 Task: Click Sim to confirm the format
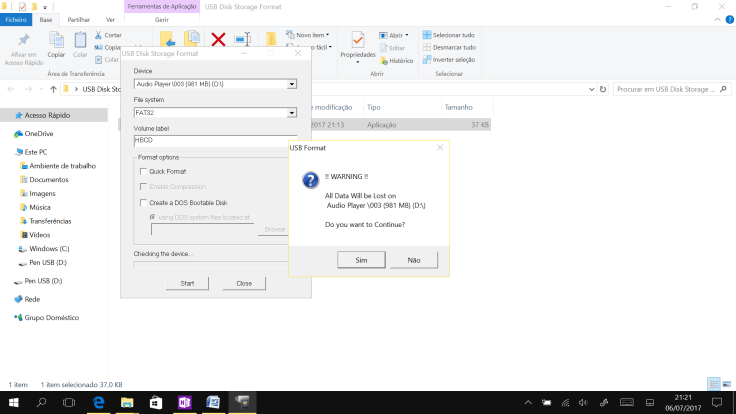[x=362, y=260]
